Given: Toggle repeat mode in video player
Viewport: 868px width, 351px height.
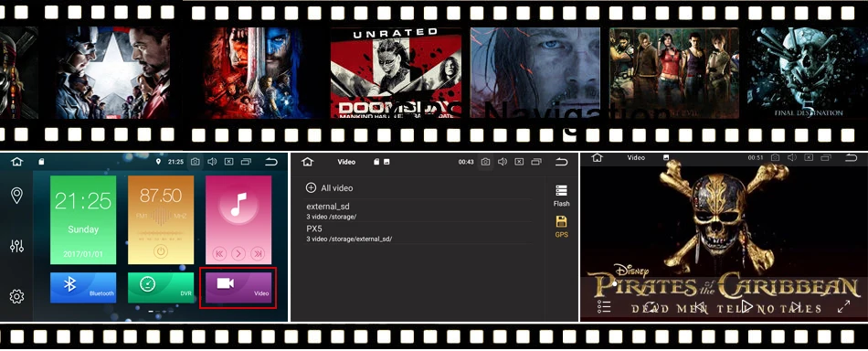Looking at the screenshot, I should point(651,306).
